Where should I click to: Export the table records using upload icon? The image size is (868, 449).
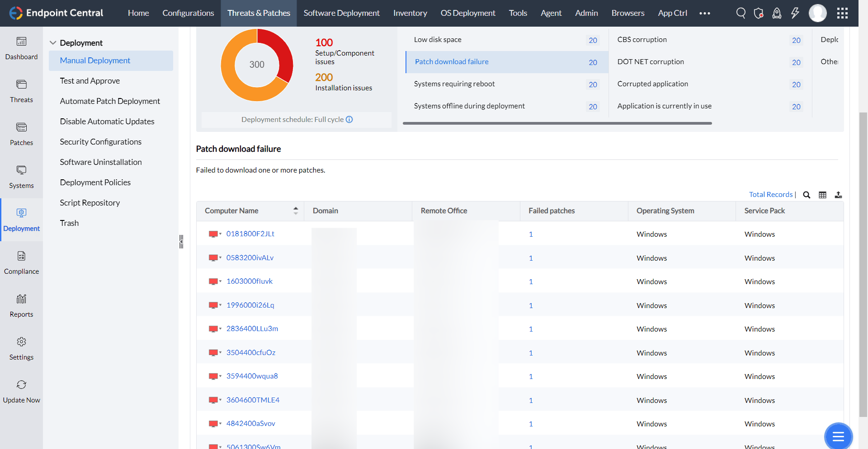pos(838,195)
